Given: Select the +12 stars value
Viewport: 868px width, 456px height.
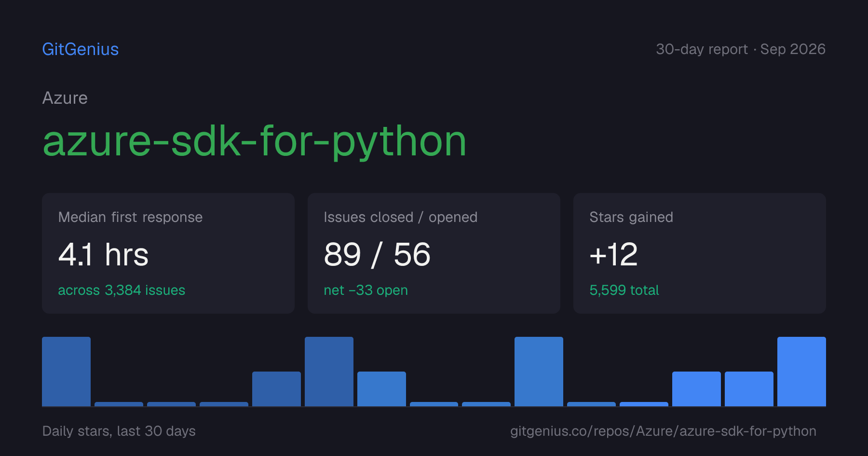Looking at the screenshot, I should click(x=613, y=254).
